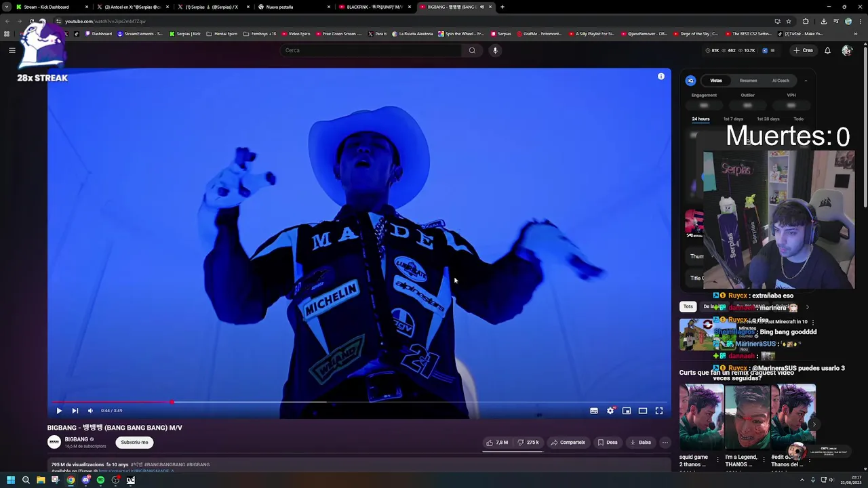Select the 1st 28 days range
The height and width of the screenshot is (488, 868).
click(768, 119)
